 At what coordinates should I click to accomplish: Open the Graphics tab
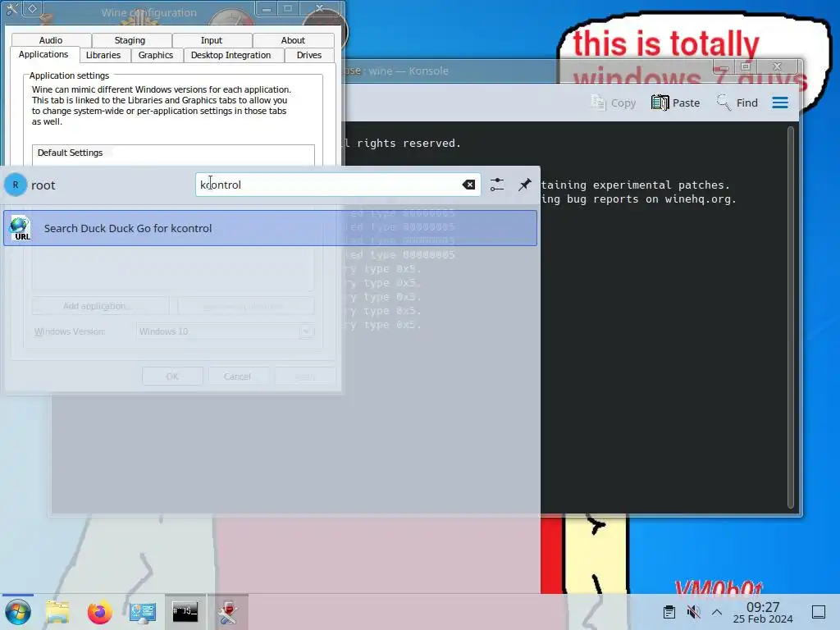pos(155,55)
